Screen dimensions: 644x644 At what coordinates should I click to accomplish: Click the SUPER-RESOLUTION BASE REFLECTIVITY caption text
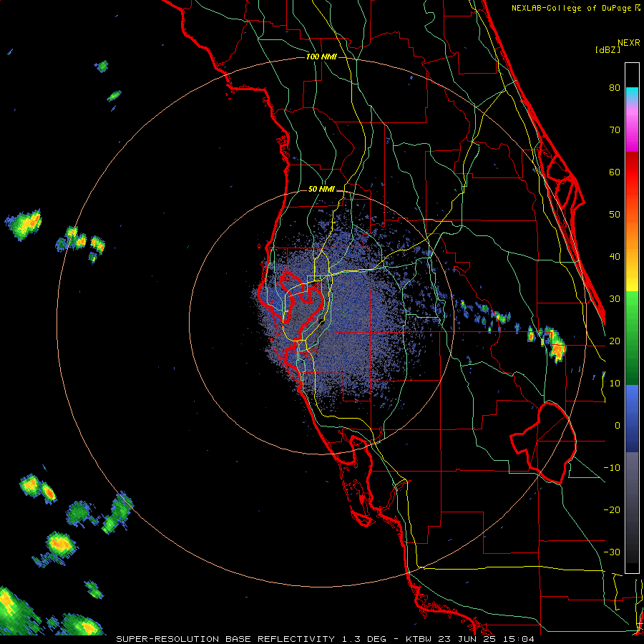tap(225, 639)
